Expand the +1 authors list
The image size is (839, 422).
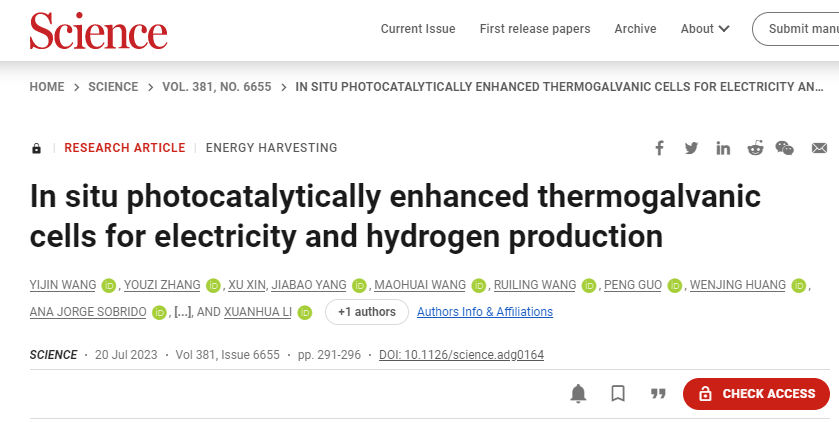point(367,312)
